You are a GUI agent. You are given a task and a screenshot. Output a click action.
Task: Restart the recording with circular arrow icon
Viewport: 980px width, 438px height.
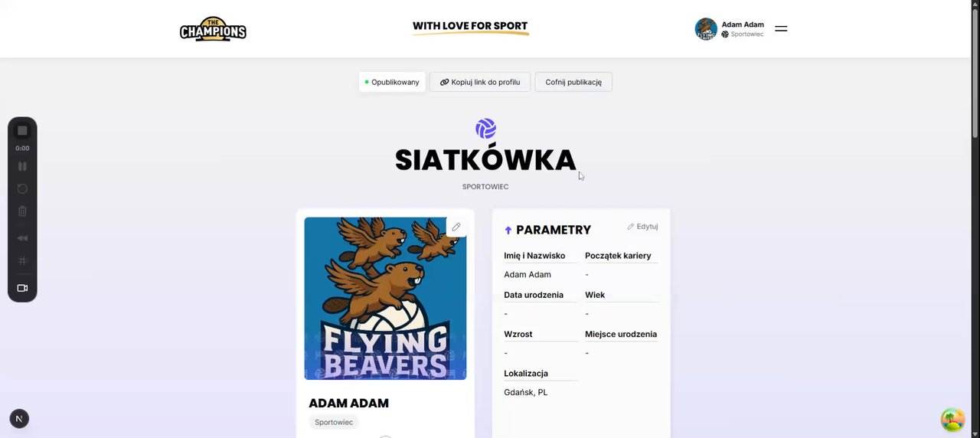[x=22, y=188]
